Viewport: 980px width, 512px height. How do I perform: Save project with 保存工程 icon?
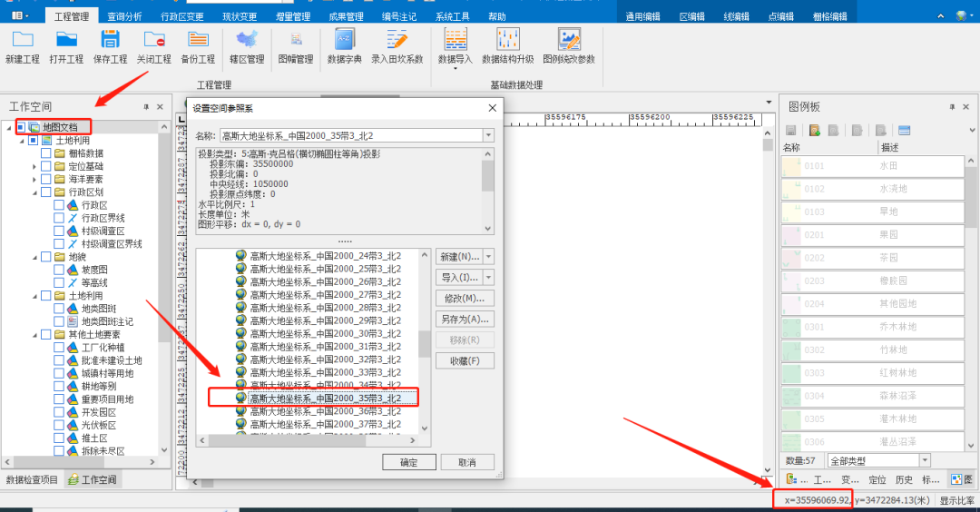coord(110,39)
